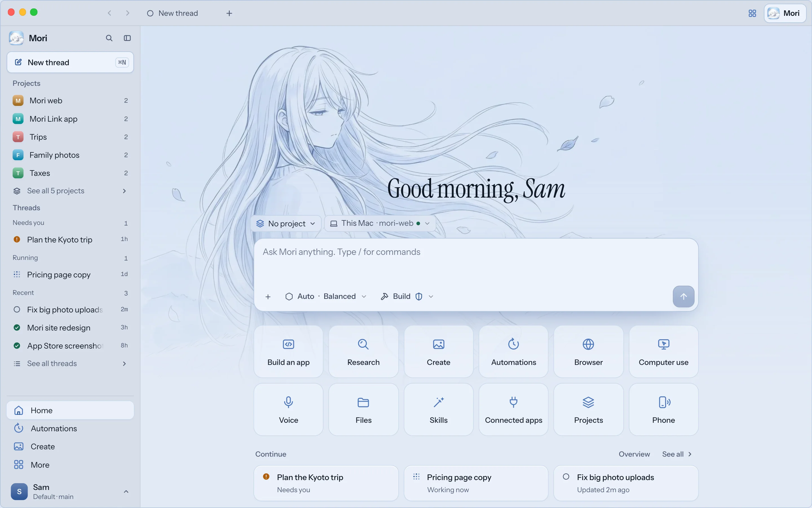Open the Browser tile
812x508 pixels.
coord(588,351)
